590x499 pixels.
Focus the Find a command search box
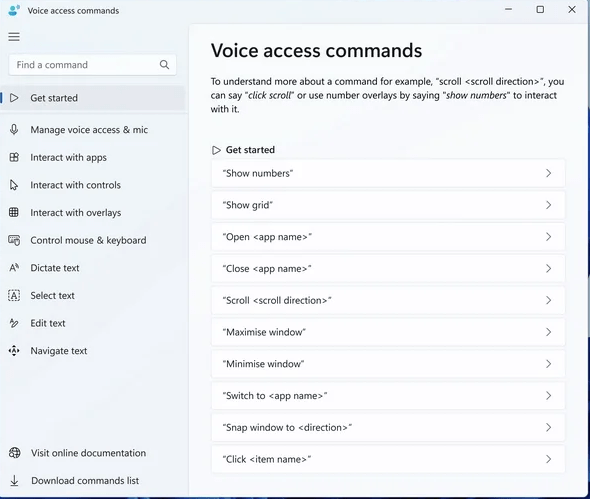point(93,65)
